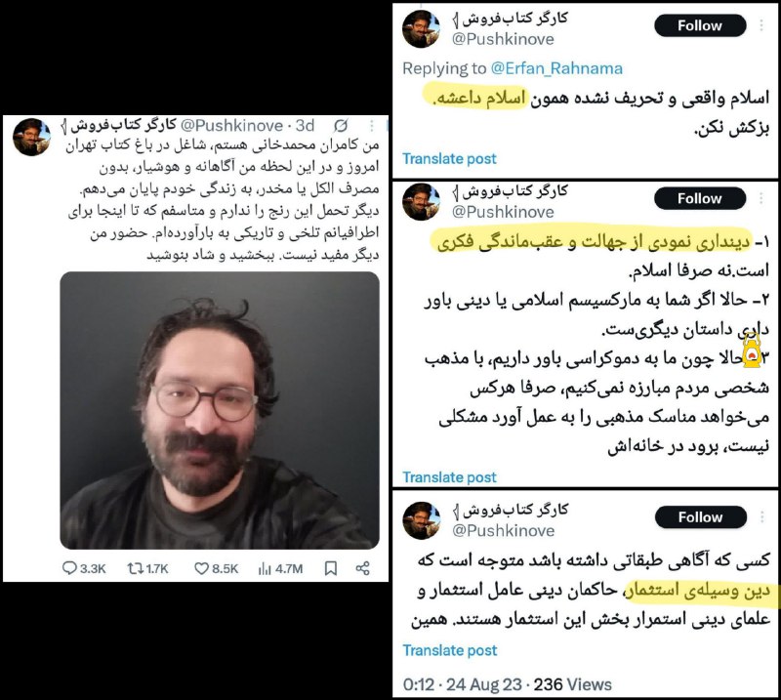Click Translate post on the middle right tweet
Screen dimensions: 781x700
click(449, 477)
